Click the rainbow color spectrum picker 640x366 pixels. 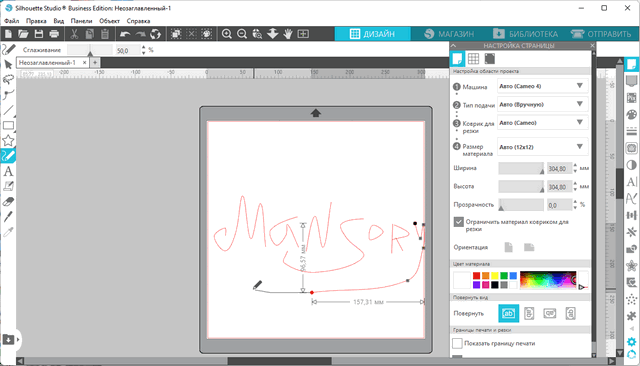pyautogui.click(x=548, y=280)
